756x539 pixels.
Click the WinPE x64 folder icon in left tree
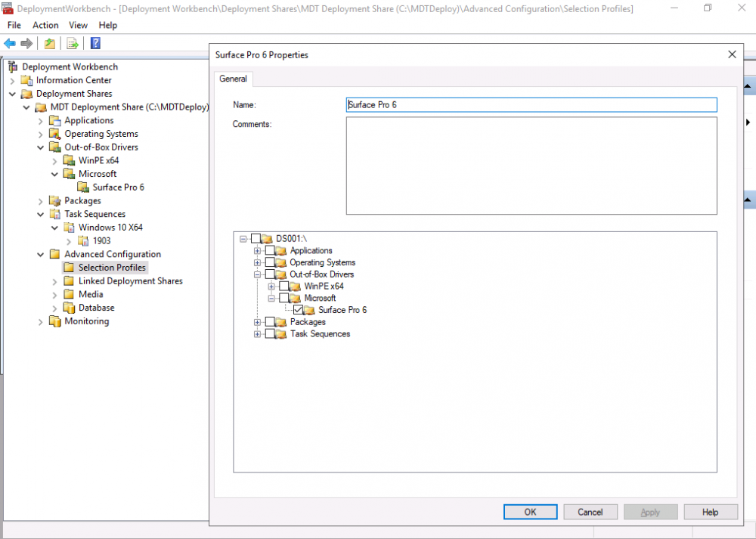(69, 160)
